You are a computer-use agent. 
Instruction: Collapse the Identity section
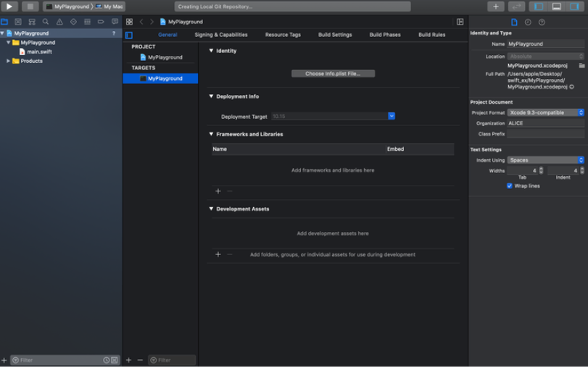click(x=211, y=51)
